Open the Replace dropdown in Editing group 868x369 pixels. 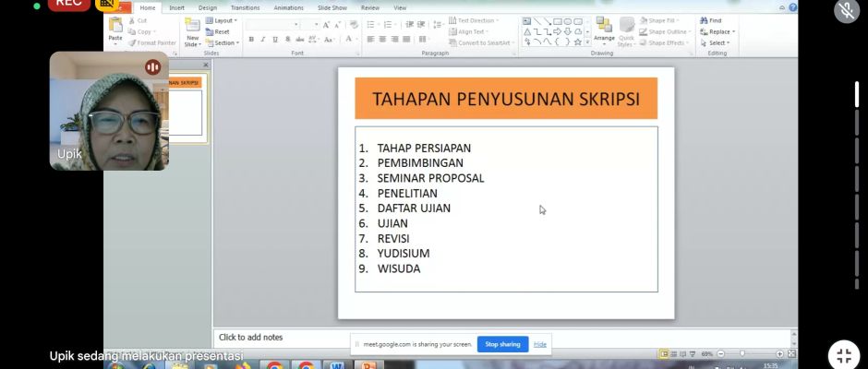719,31
